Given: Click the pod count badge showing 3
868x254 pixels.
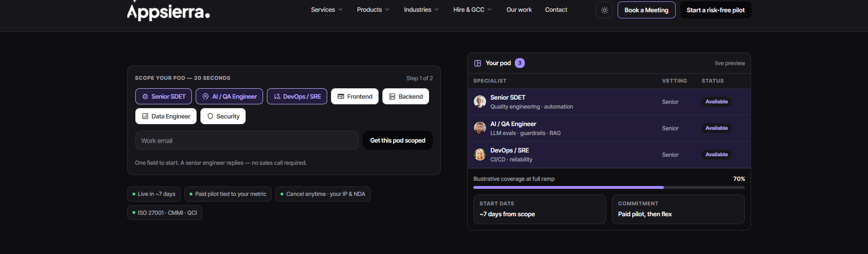Looking at the screenshot, I should [520, 63].
